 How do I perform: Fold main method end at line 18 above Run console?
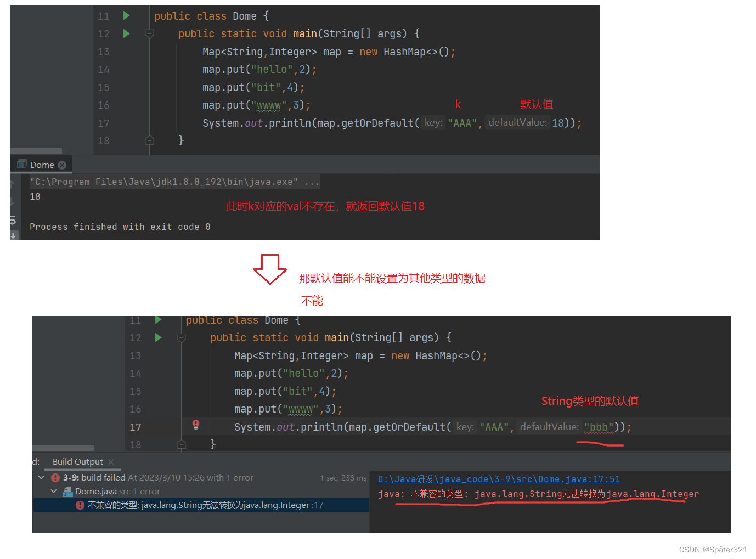coord(149,140)
